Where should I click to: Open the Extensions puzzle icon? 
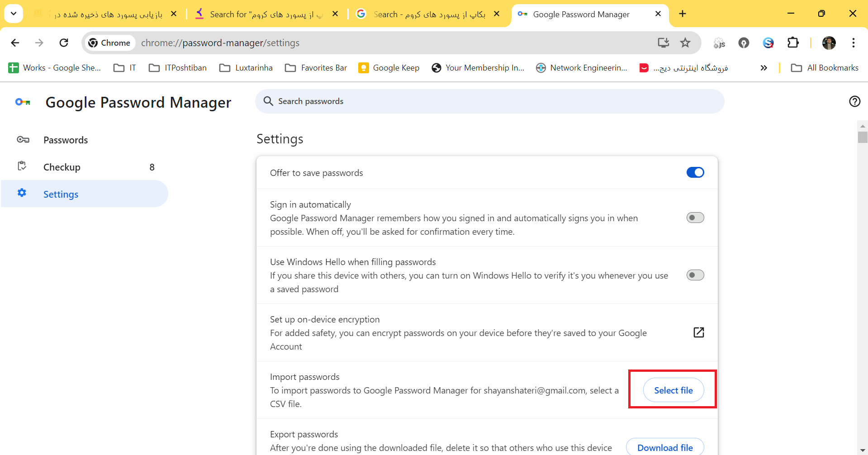click(793, 43)
